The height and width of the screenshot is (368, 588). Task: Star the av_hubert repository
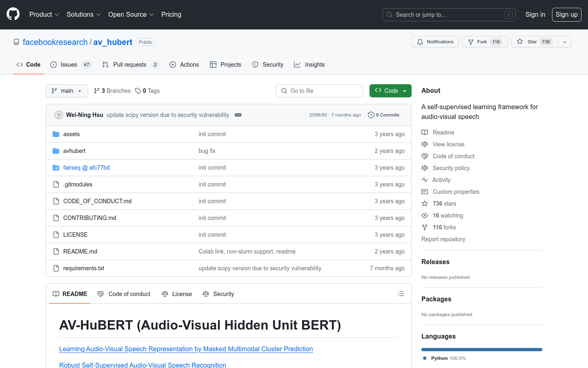click(535, 42)
